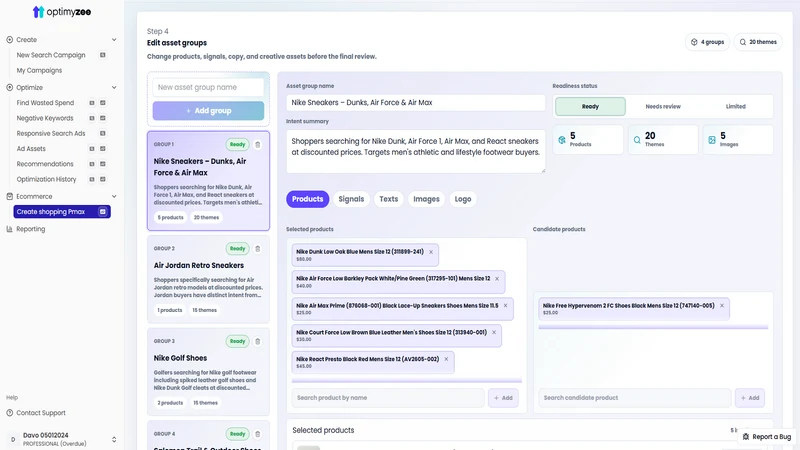Click the Reporting chart icon
Screen dimensions: 800x450
[x=10, y=229]
